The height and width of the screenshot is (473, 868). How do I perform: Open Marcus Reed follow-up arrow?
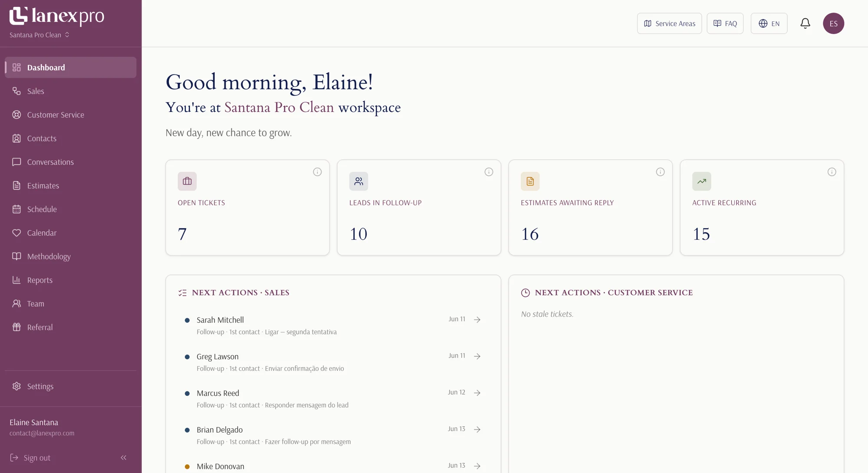click(x=477, y=393)
